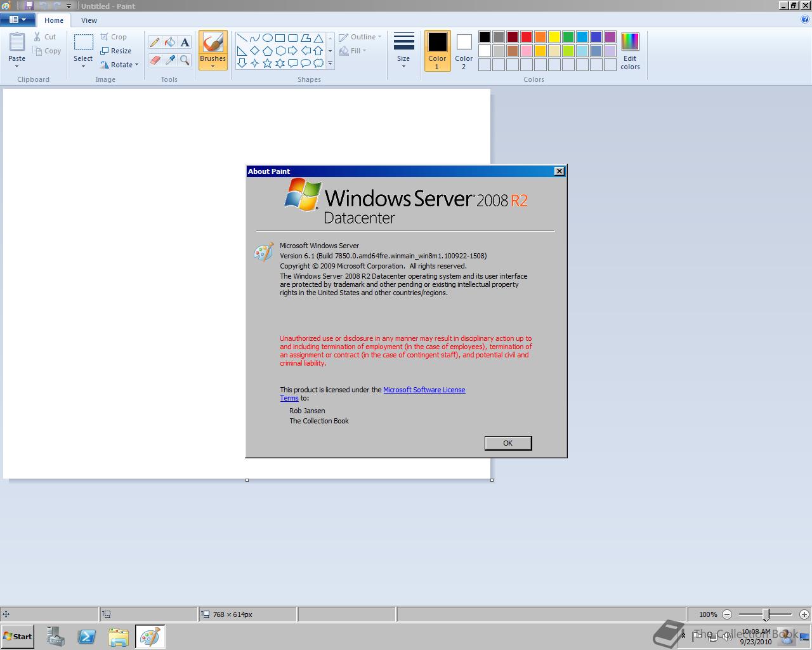This screenshot has height=650, width=812.
Task: Pick the pink color swatch
Action: [x=527, y=51]
